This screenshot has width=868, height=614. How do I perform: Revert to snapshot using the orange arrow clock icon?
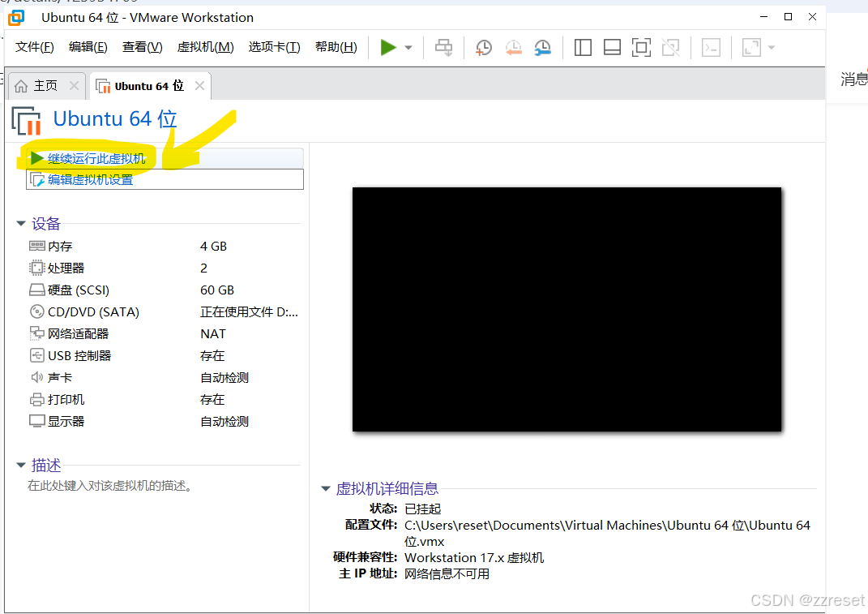pos(513,48)
